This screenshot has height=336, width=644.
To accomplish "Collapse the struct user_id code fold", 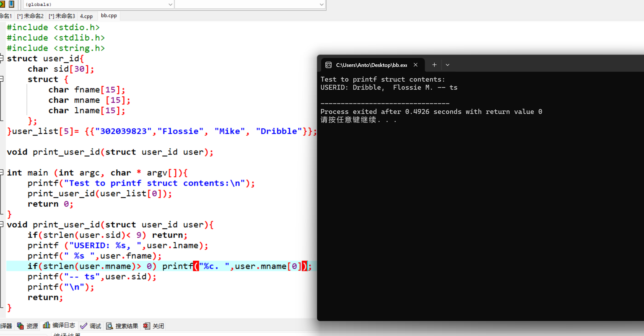I will [x=1, y=58].
